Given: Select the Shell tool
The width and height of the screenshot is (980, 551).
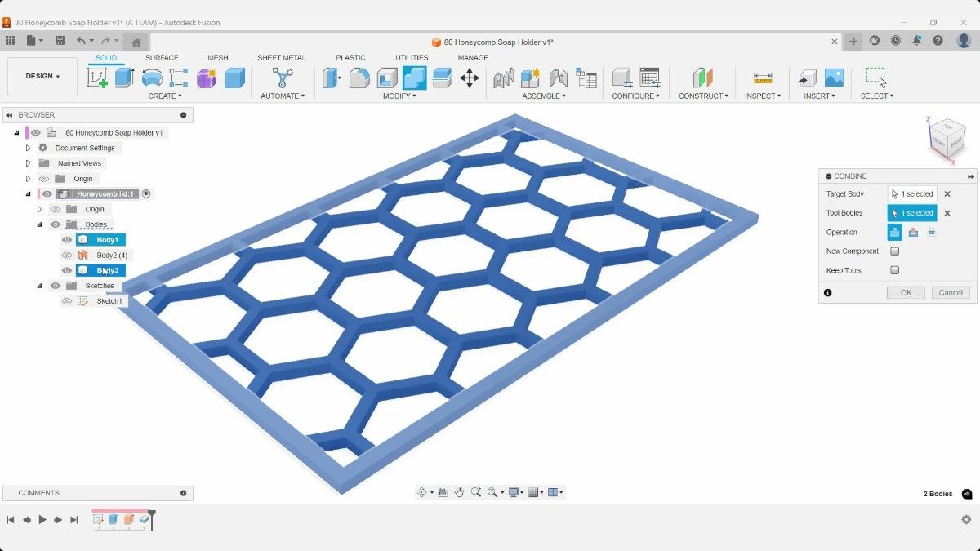Looking at the screenshot, I should coord(387,78).
